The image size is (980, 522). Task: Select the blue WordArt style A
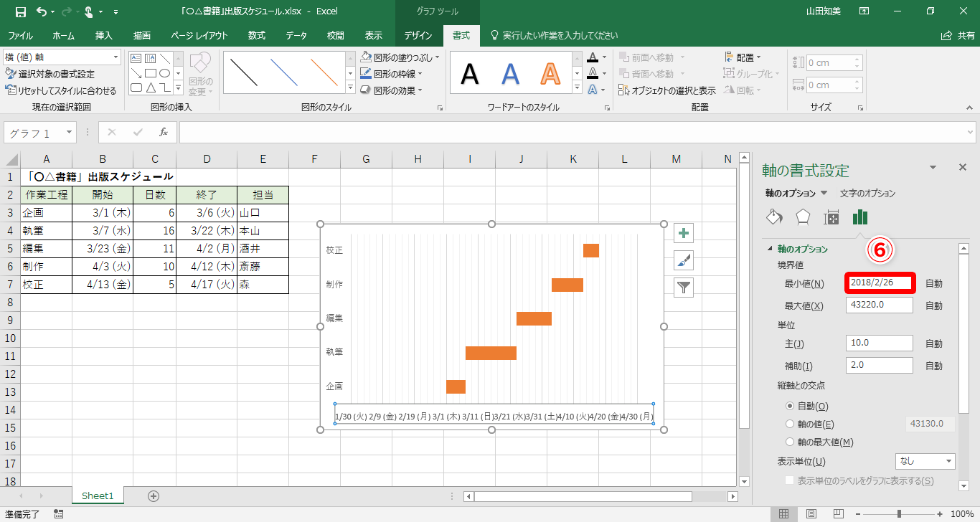(x=510, y=73)
